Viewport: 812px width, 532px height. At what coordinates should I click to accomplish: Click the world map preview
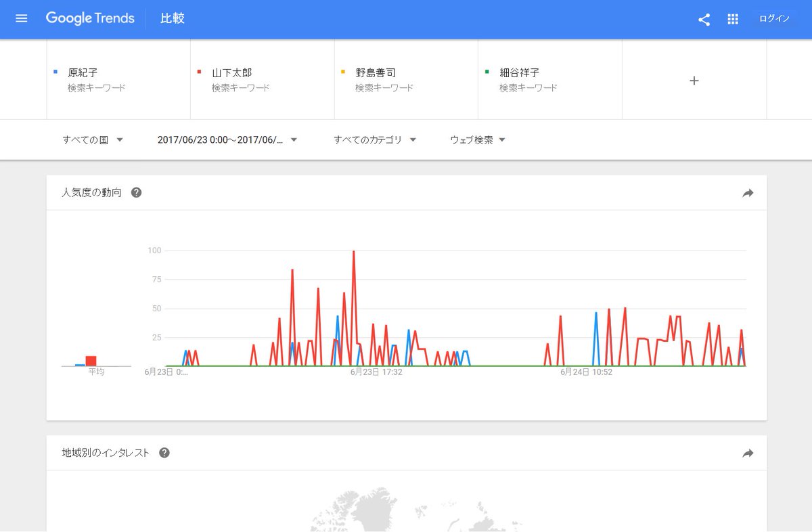(x=417, y=509)
